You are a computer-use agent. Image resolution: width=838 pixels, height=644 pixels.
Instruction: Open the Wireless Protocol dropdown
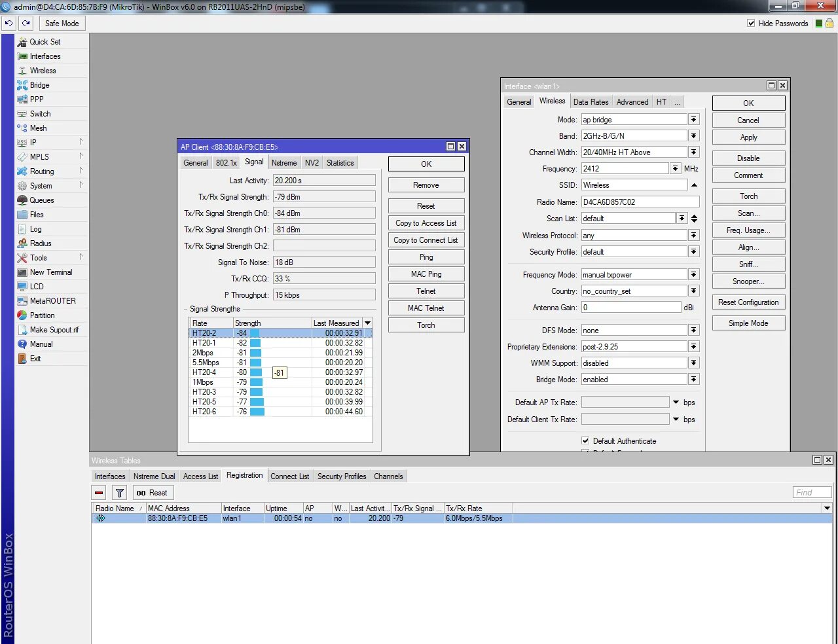pyautogui.click(x=694, y=235)
